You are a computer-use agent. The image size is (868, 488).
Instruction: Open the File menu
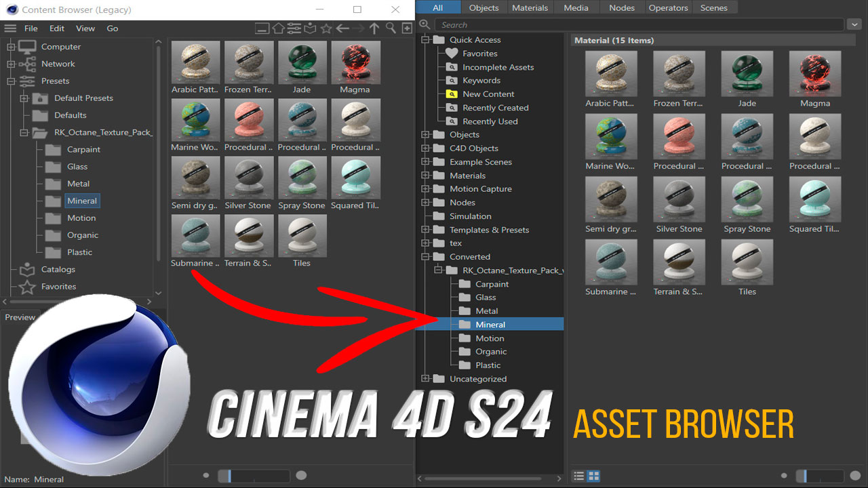31,28
